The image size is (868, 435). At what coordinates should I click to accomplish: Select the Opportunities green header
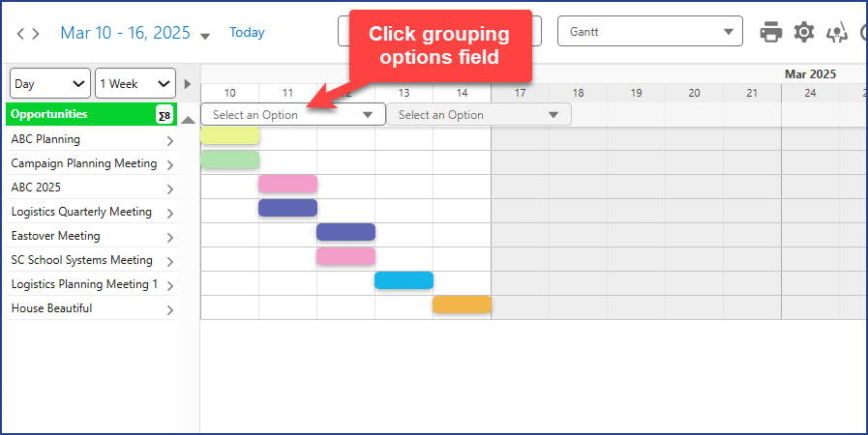(x=77, y=114)
